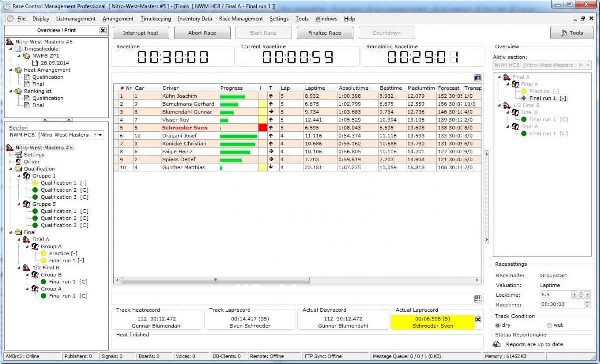Open the Section dropdown NWM HC8

coord(100,135)
